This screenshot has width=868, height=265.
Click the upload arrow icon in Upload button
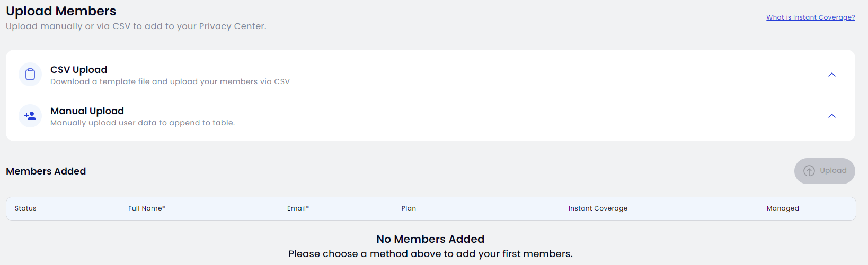(809, 171)
